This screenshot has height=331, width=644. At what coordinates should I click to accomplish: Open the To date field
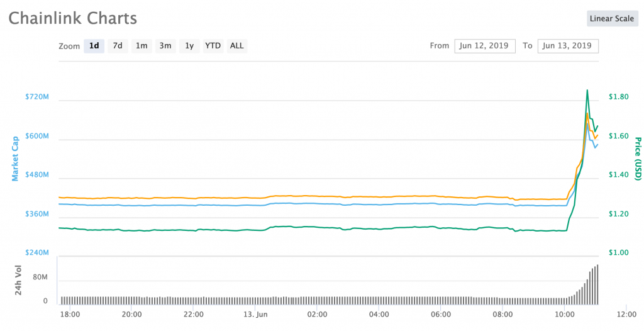567,45
